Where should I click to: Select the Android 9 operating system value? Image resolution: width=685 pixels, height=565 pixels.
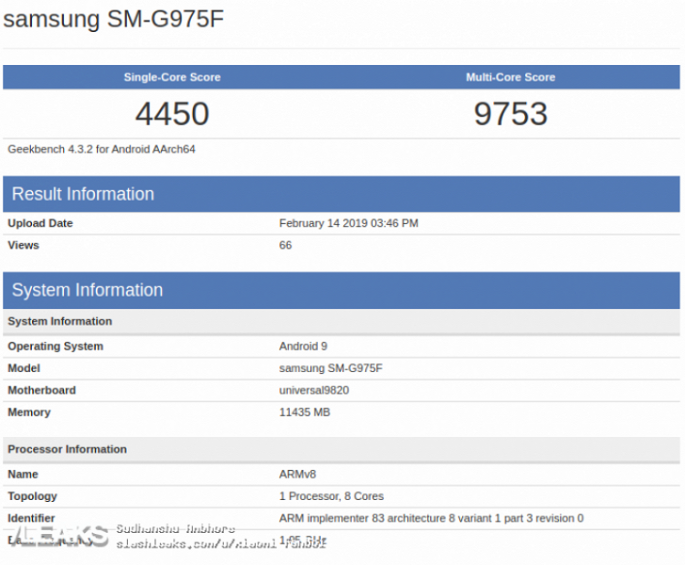[303, 346]
